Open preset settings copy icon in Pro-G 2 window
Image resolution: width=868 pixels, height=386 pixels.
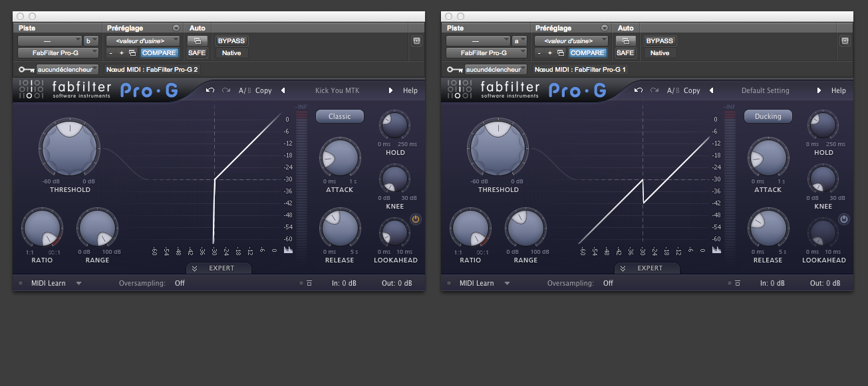(x=132, y=53)
